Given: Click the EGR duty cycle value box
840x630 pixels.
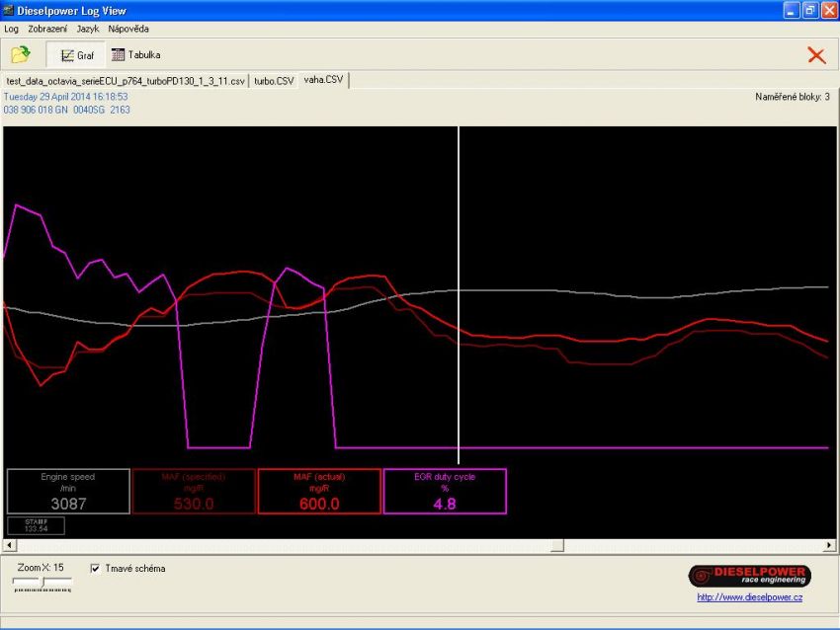Looking at the screenshot, I should coord(445,492).
